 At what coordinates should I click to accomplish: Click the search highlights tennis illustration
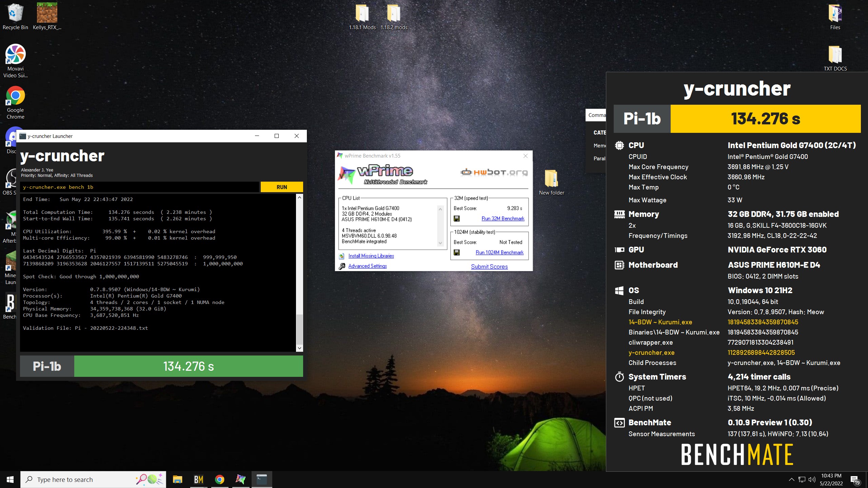click(x=150, y=479)
